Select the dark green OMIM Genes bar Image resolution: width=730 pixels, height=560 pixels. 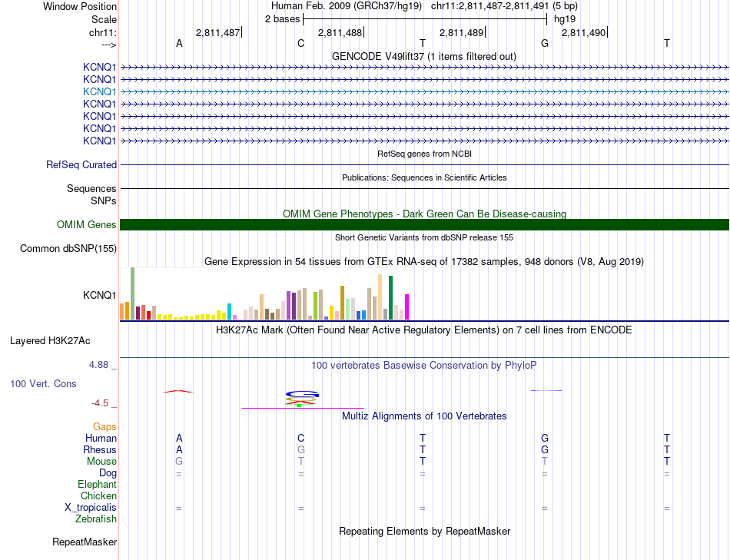click(x=424, y=225)
